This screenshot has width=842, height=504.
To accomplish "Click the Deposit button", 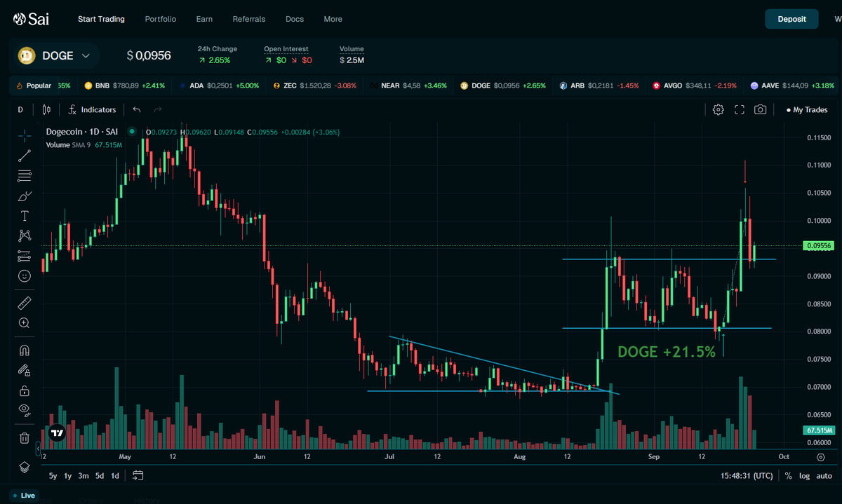I will click(791, 19).
